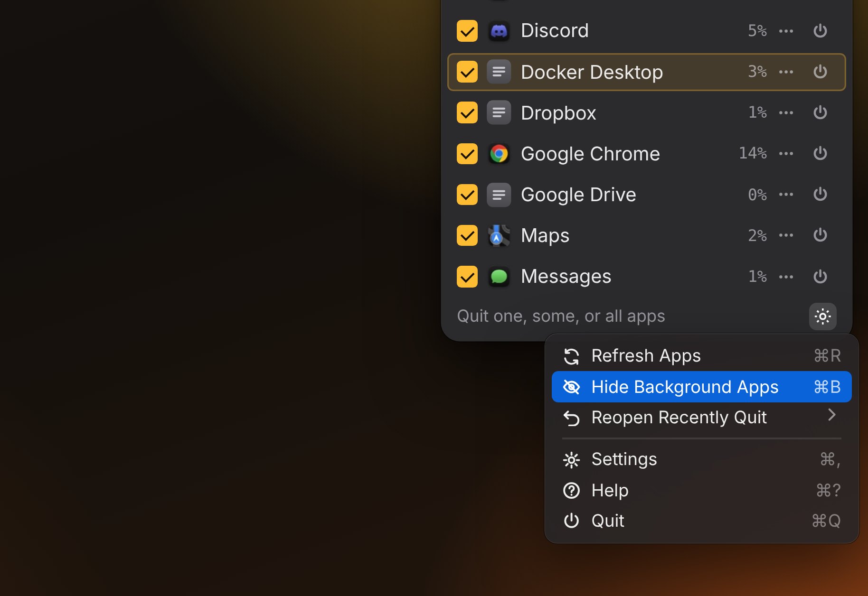
Task: Click the Maps app icon
Action: [499, 235]
